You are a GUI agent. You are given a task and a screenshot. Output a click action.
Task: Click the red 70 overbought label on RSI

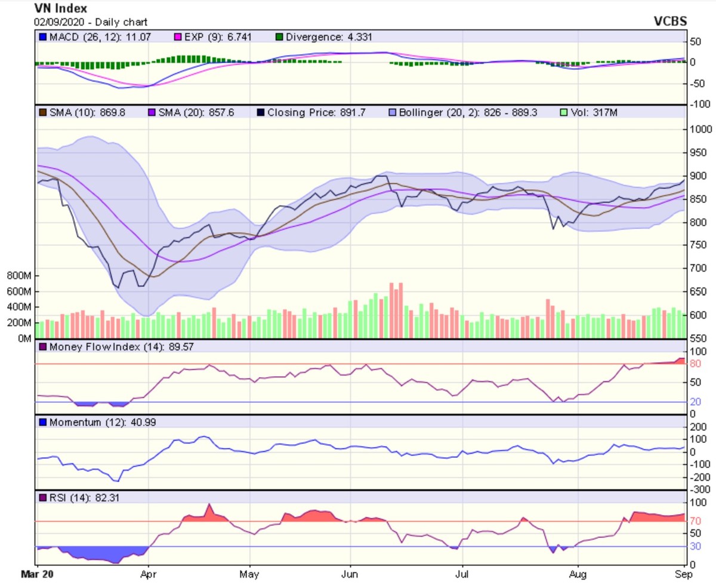coord(695,521)
